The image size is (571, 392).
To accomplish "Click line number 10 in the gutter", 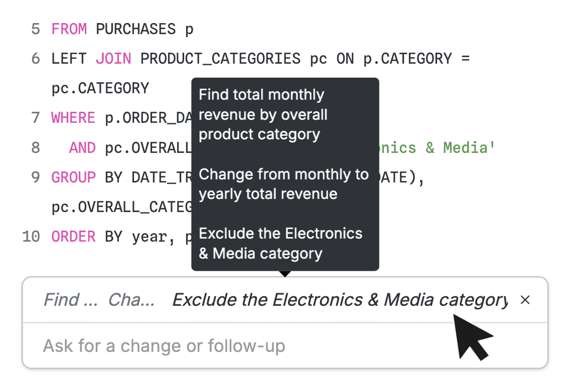I will [x=31, y=237].
